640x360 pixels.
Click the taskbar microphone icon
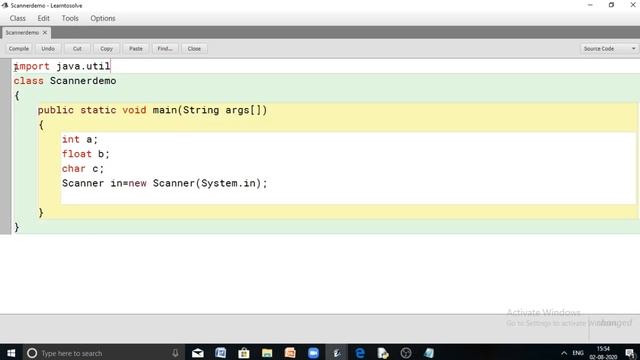(175, 353)
